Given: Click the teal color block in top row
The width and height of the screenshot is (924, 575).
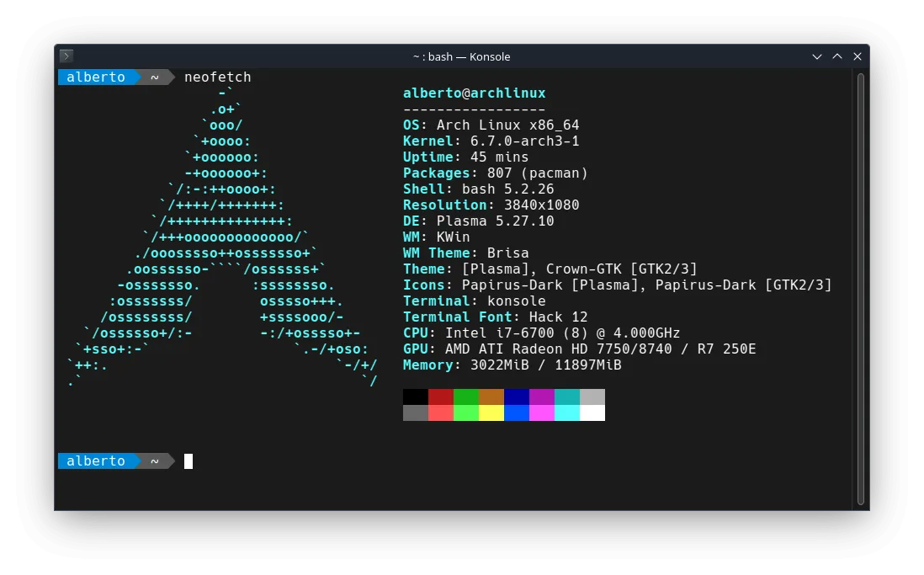Looking at the screenshot, I should pos(567,397).
